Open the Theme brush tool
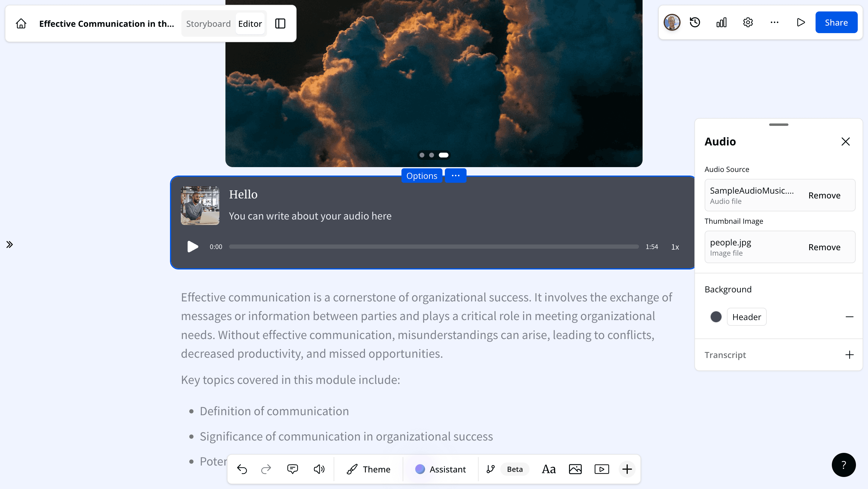The width and height of the screenshot is (868, 489). (368, 469)
